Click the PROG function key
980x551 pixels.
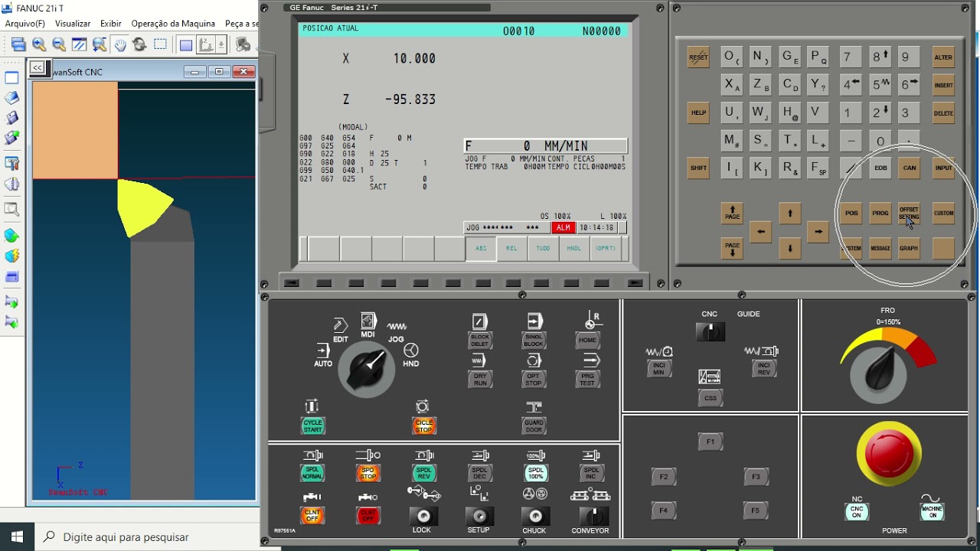(x=880, y=214)
